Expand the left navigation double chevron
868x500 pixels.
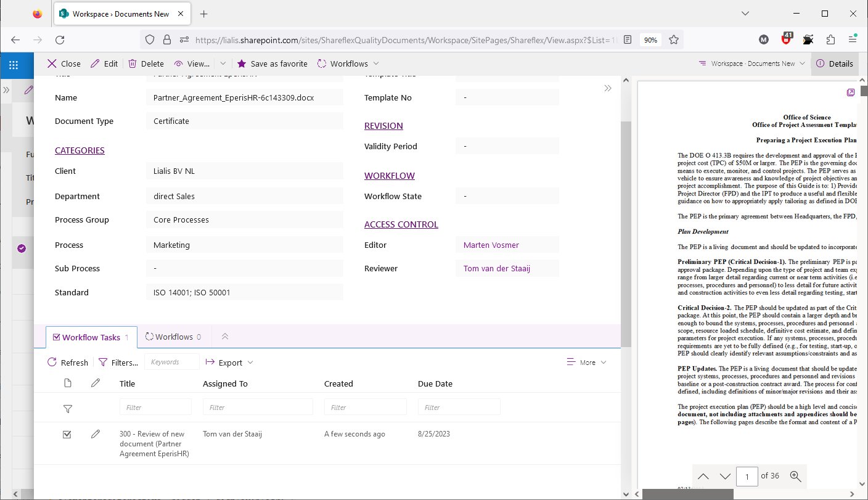pyautogui.click(x=6, y=90)
